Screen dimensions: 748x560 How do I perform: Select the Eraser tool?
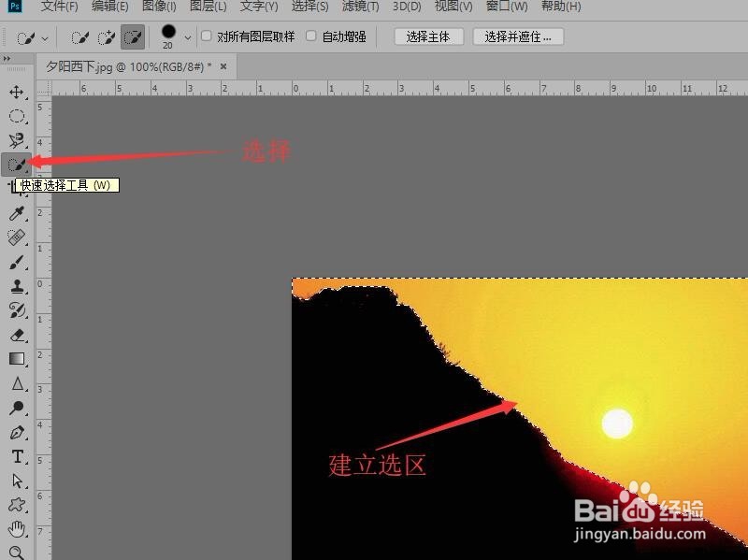[x=17, y=335]
